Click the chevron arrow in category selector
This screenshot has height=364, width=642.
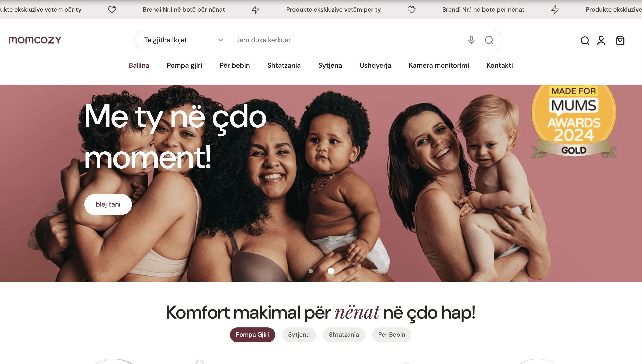pos(220,40)
